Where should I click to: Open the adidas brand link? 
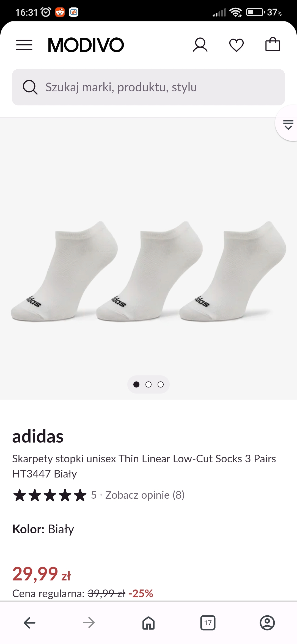tap(38, 436)
